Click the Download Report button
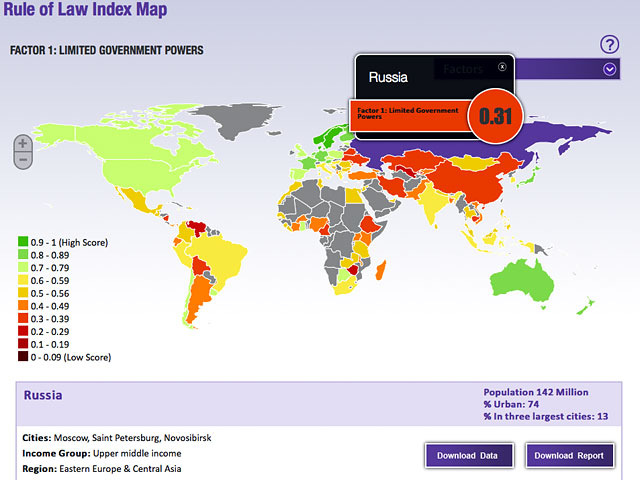This screenshot has height=480, width=640. point(568,455)
